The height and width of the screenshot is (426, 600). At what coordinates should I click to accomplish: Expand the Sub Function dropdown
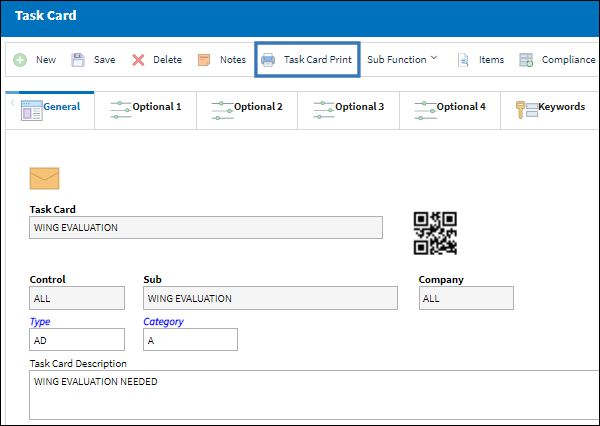(402, 60)
